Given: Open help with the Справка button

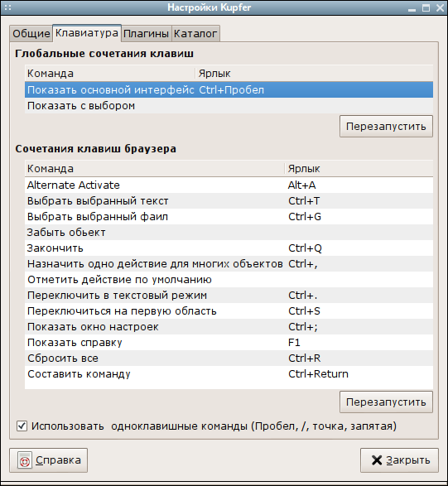Looking at the screenshot, I should tap(48, 460).
